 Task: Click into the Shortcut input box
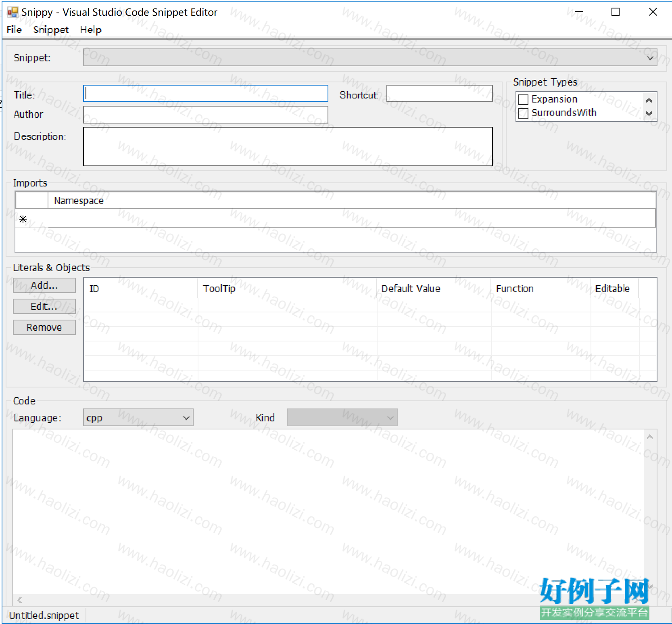(x=439, y=93)
